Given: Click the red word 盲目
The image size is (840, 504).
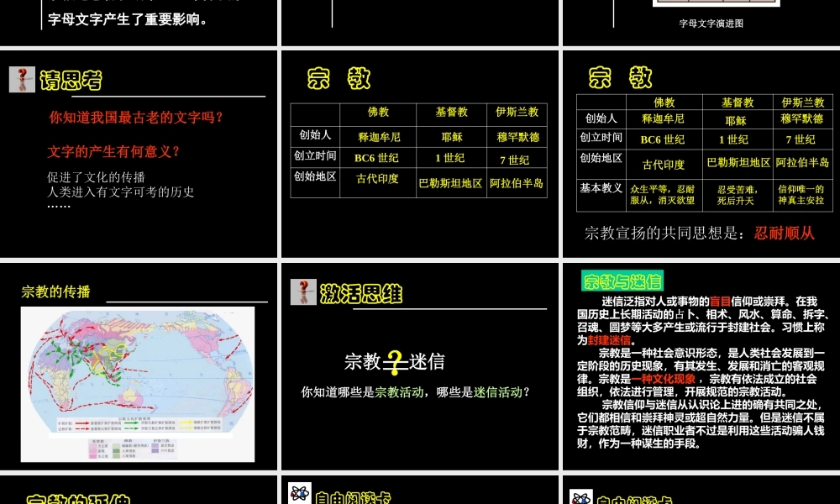Looking at the screenshot, I should 720,302.
